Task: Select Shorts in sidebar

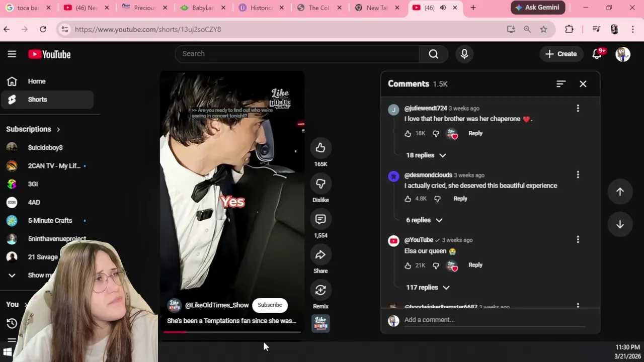Action: point(47,100)
